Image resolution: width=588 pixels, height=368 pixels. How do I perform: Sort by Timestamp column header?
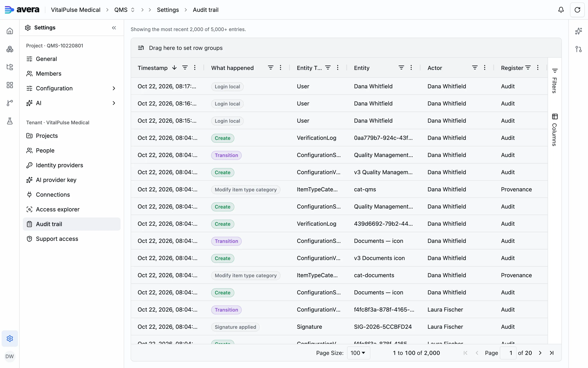[153, 68]
